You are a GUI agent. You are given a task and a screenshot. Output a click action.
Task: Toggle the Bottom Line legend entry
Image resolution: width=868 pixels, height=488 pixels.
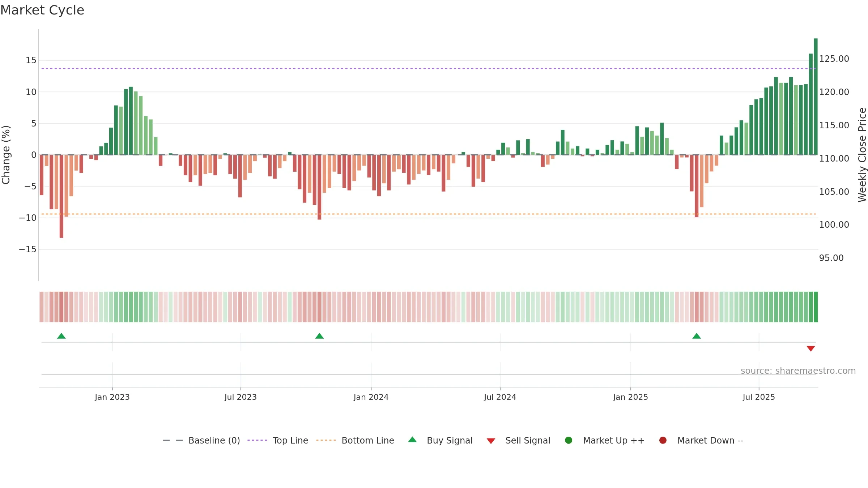[x=355, y=440]
